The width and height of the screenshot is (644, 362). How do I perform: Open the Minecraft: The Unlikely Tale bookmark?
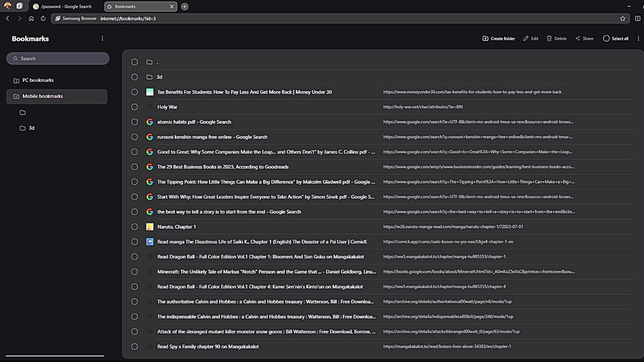267,271
